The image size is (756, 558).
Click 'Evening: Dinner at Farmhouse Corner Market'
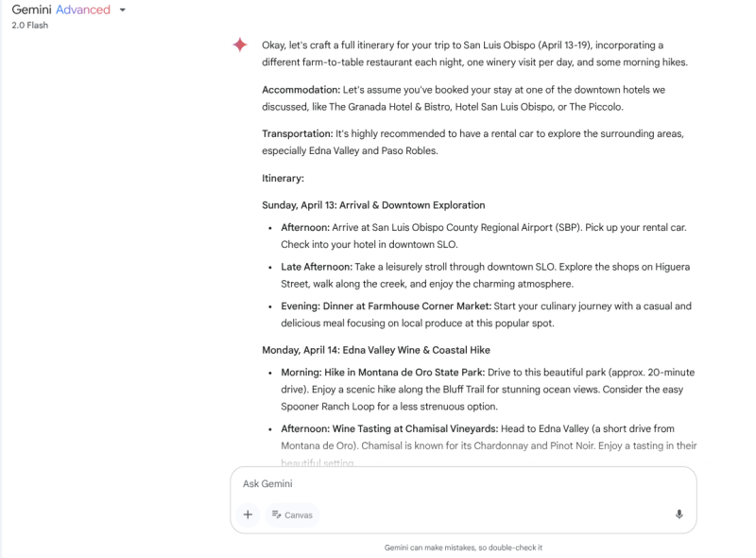(x=386, y=306)
